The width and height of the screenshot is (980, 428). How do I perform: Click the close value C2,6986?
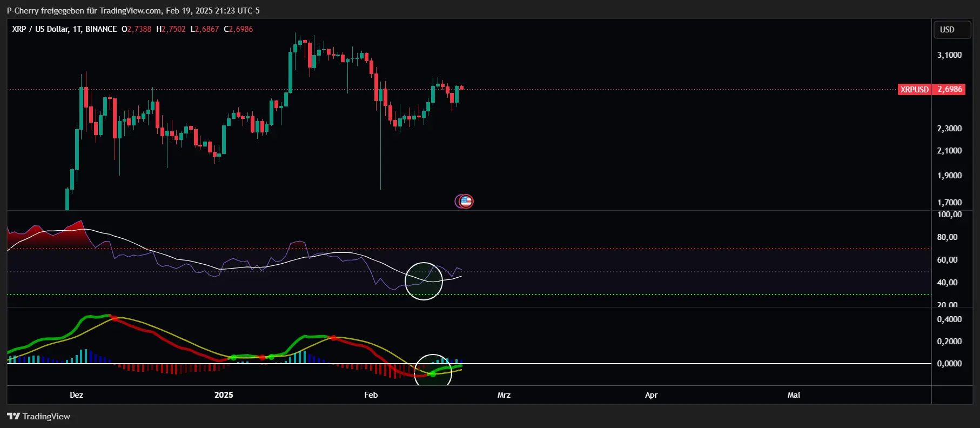click(x=238, y=29)
